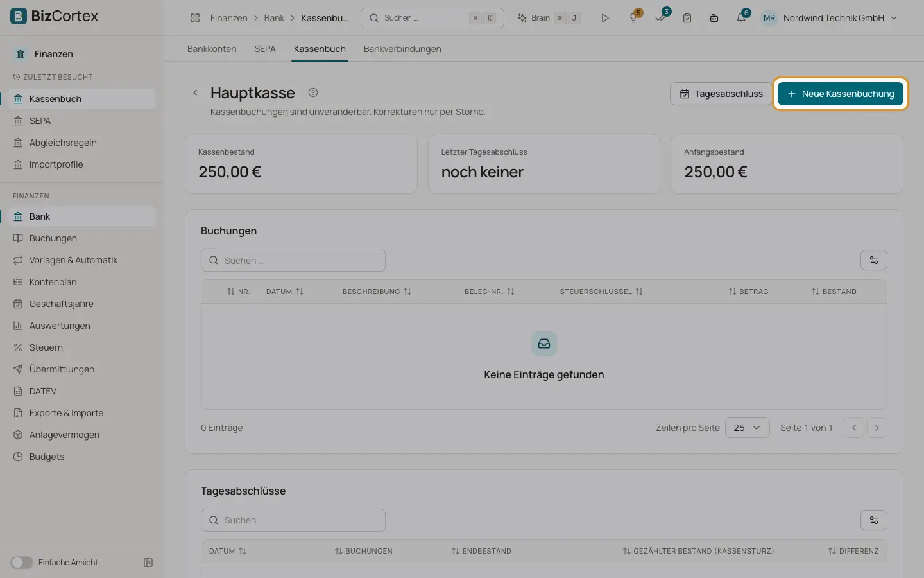
Task: Switch to the SEPA tab
Action: coord(265,49)
